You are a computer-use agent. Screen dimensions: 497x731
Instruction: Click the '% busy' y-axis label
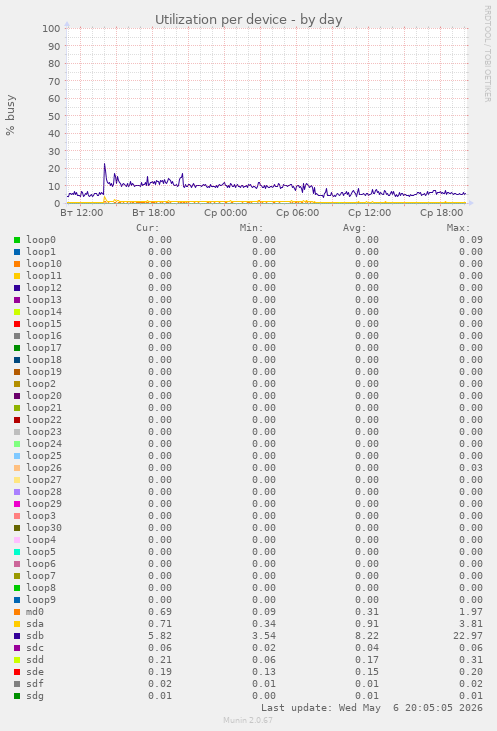point(10,115)
